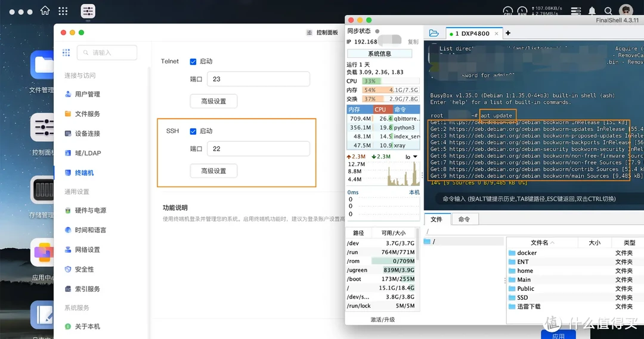
Task: Click Telnet 高级设置 button
Action: click(213, 101)
